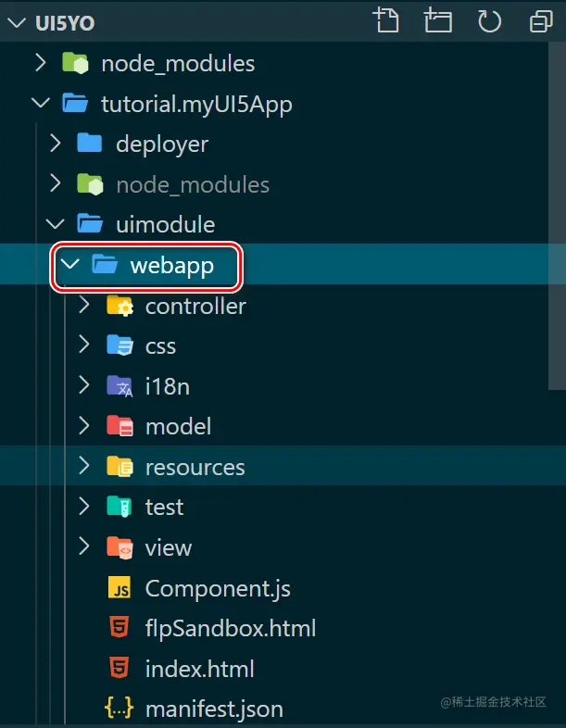This screenshot has width=566, height=728.
Task: Click the HTML5 icon beside flpSandbox.html
Action: pos(119,628)
